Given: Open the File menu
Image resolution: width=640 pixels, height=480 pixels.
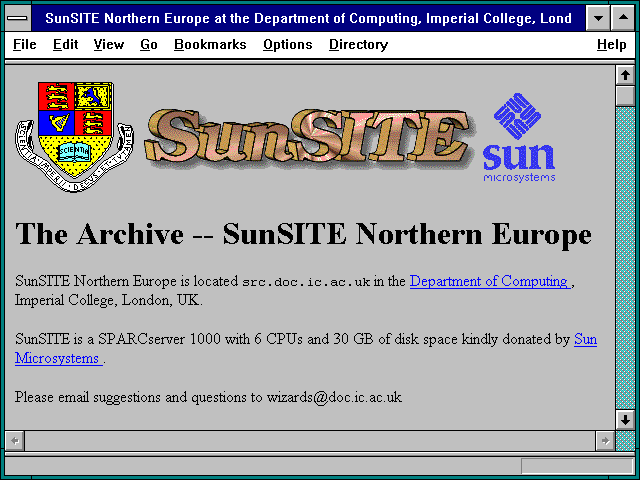Looking at the screenshot, I should click(x=24, y=44).
